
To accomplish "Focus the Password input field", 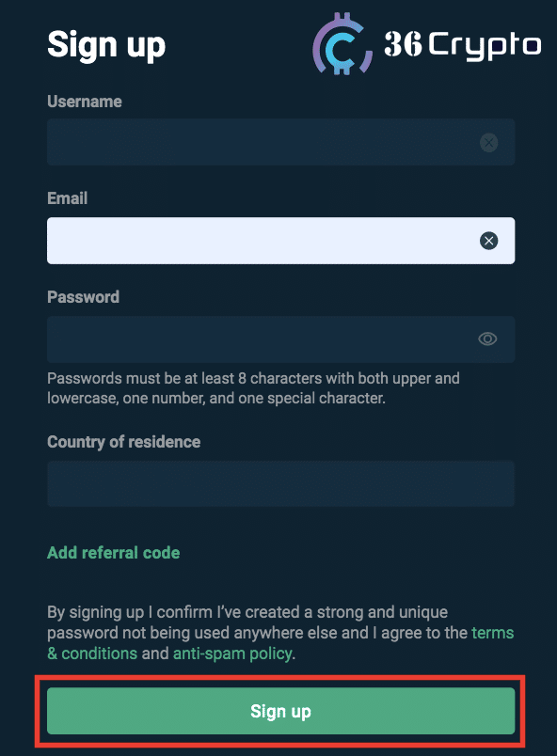I will pos(280,339).
